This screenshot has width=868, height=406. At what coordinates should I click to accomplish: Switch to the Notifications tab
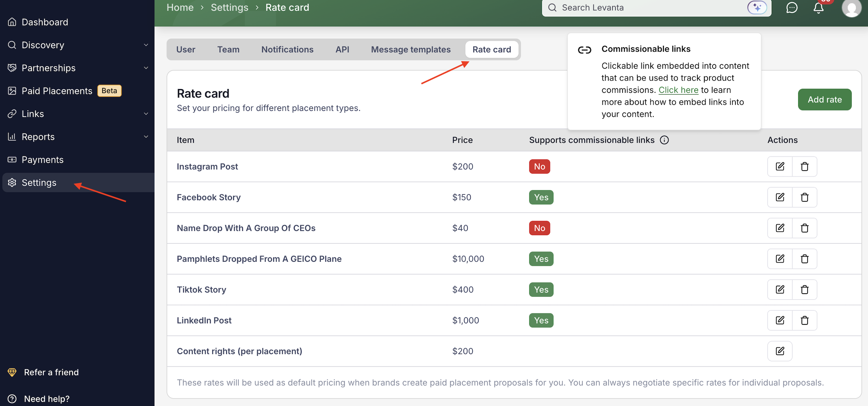click(287, 50)
